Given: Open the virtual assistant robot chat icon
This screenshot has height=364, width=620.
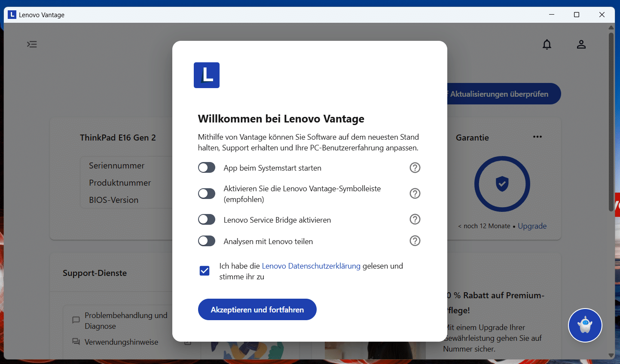Looking at the screenshot, I should click(585, 325).
